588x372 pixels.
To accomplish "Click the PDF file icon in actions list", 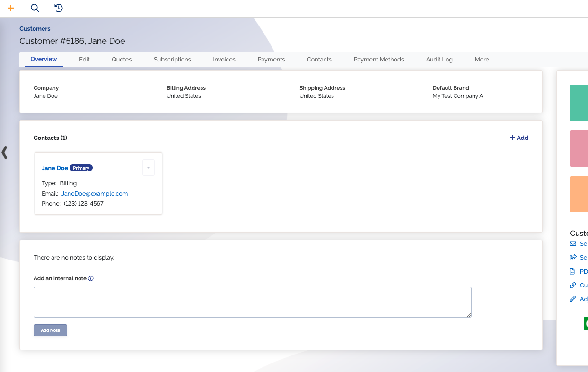I will point(572,272).
